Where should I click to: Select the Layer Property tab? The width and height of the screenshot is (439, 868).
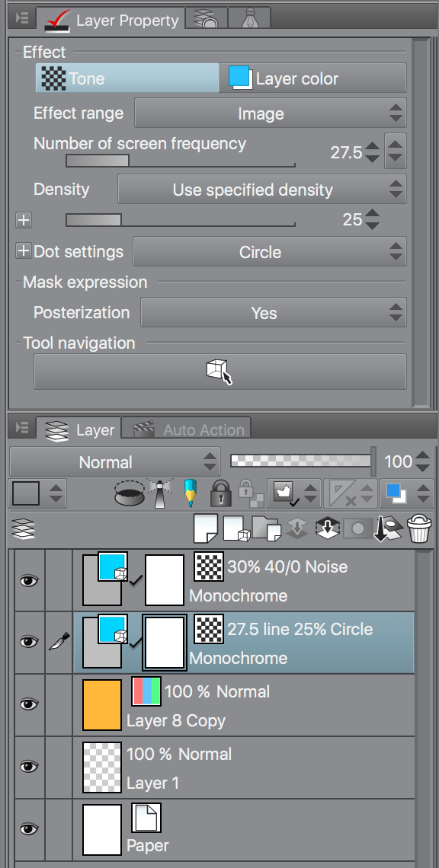coord(111,20)
